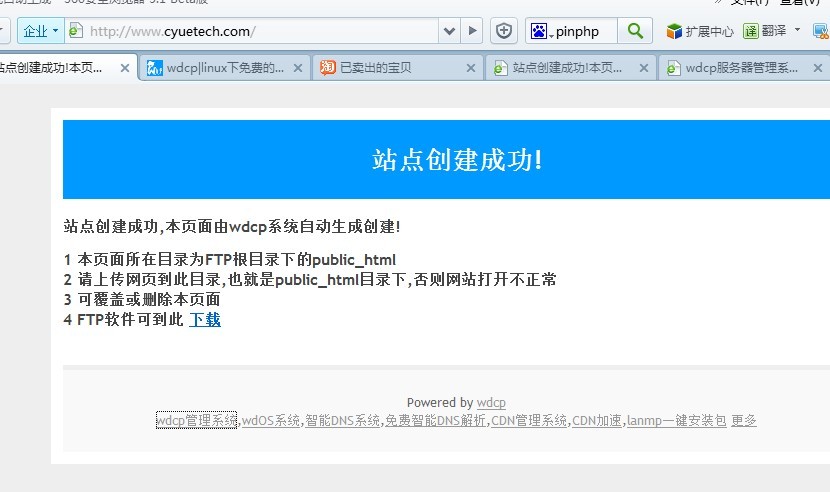Click the Baidu paw search engine icon

click(540, 31)
